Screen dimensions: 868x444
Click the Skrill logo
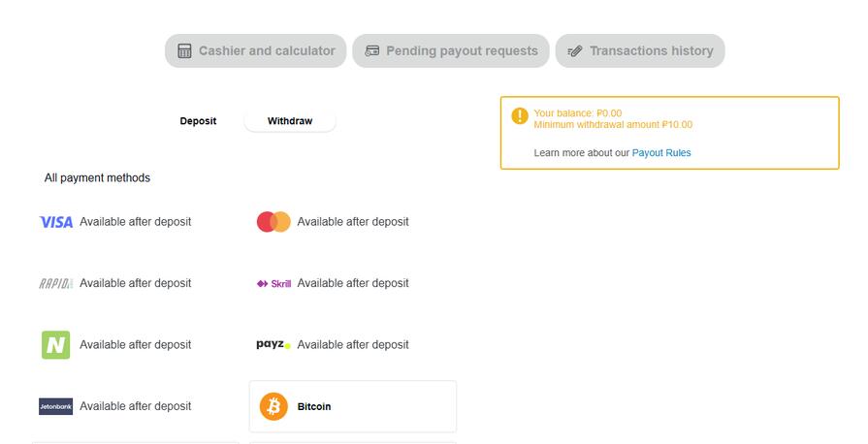[x=273, y=283]
